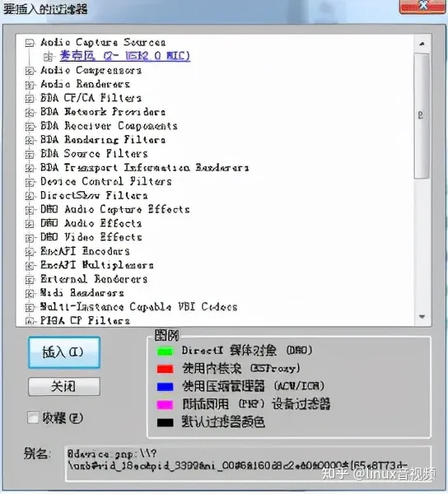
Task: Click the 插入(I) insert button
Action: pyautogui.click(x=64, y=352)
